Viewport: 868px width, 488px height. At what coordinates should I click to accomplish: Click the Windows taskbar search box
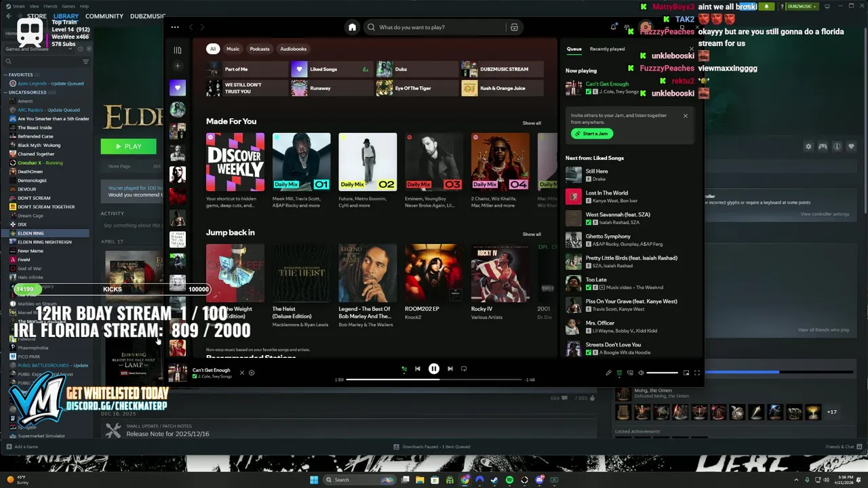359,480
